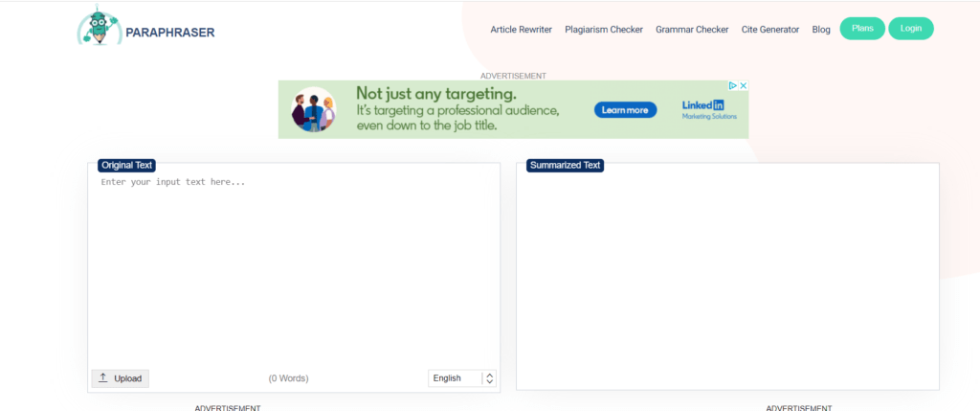This screenshot has height=411, width=980.
Task: Open the English language dropdown
Action: click(x=462, y=378)
